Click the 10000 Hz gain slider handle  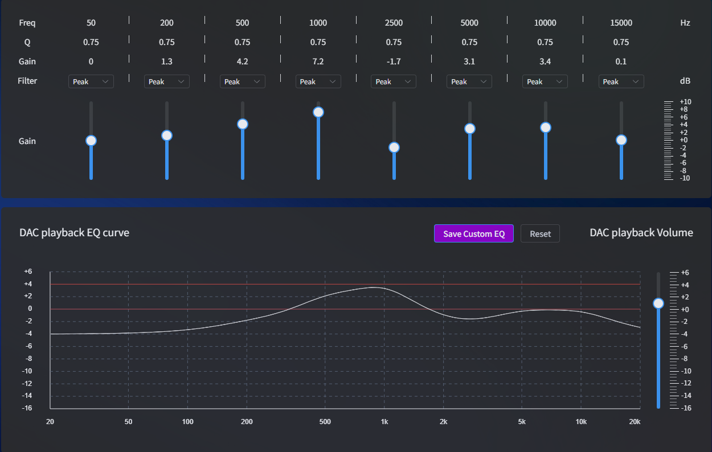tap(546, 128)
